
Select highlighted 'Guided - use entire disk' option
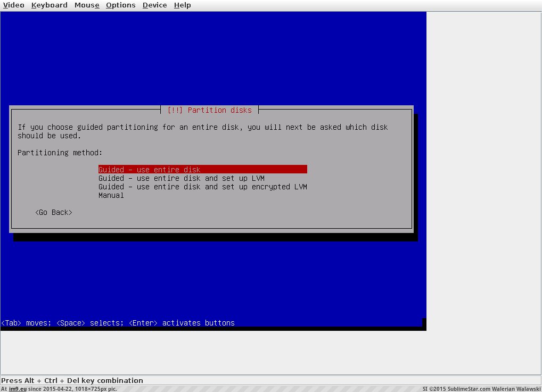coord(202,170)
